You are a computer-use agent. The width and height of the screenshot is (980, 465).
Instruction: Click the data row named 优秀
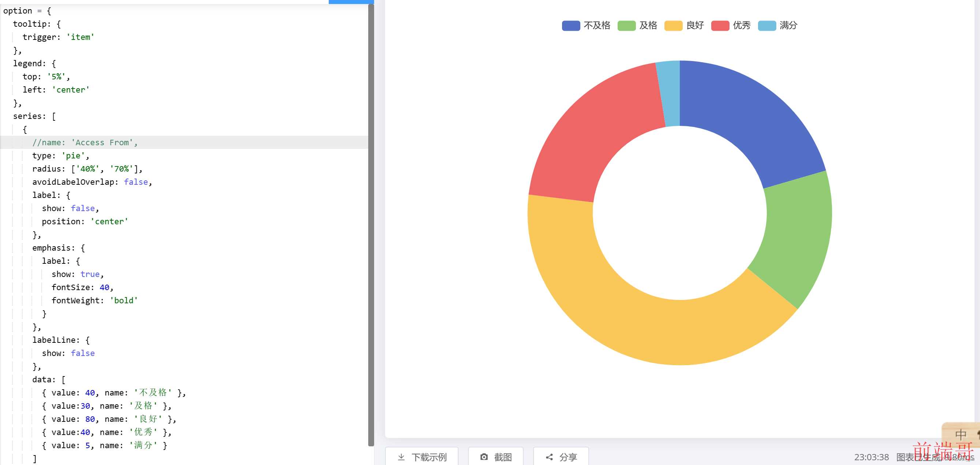(x=106, y=432)
